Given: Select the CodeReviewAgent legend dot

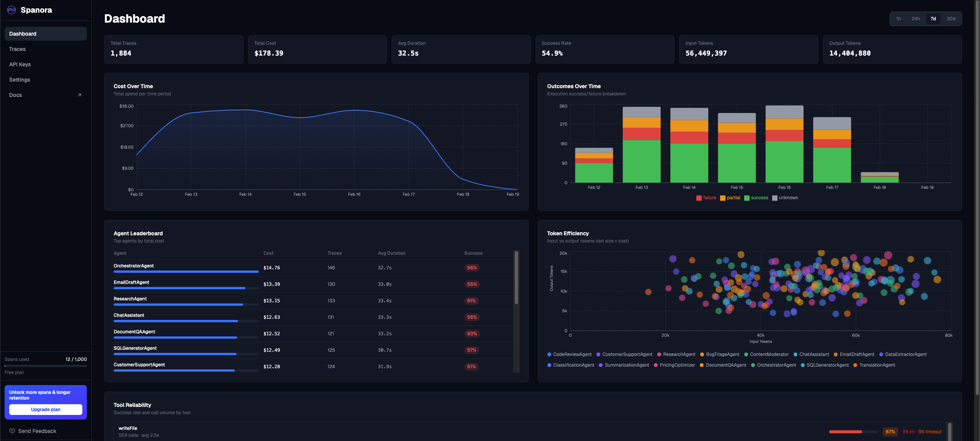Looking at the screenshot, I should pos(550,354).
